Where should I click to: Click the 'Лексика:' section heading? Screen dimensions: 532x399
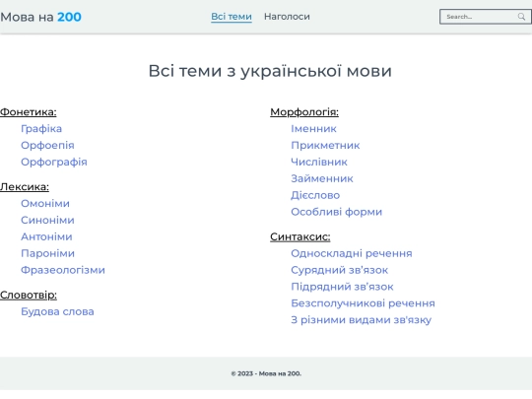click(25, 186)
